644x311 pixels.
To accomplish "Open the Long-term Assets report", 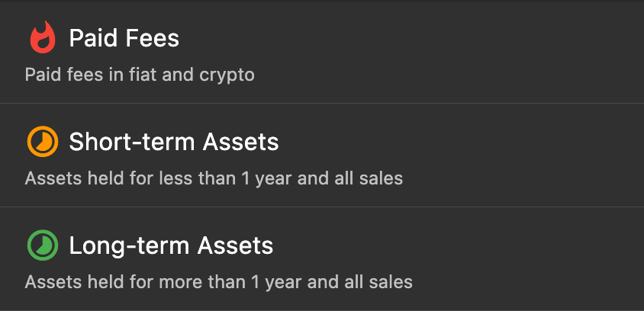I will [321, 260].
